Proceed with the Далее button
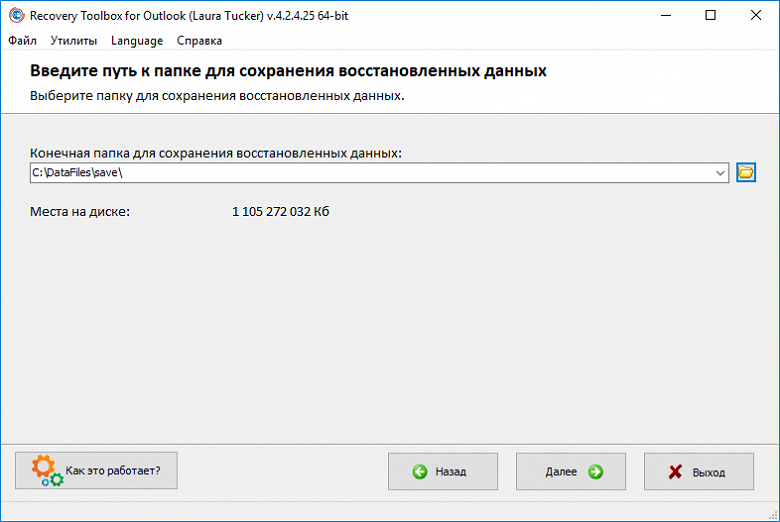The width and height of the screenshot is (780, 522). (571, 471)
